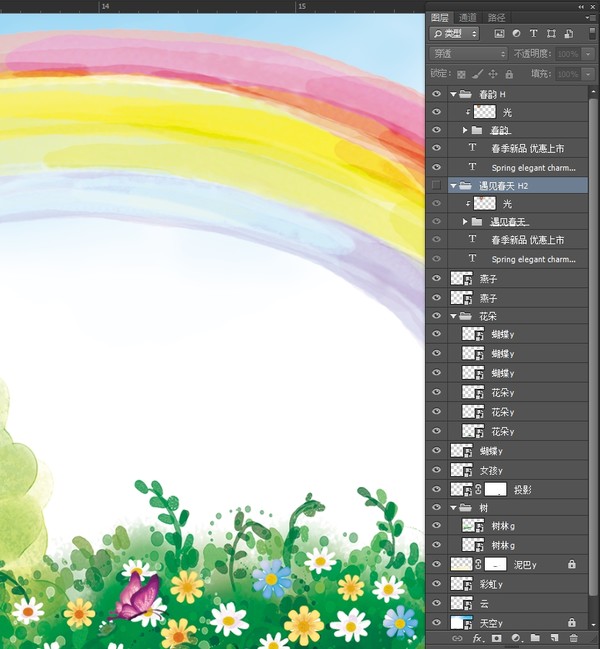Create a new layer
Viewport: 600px width, 649px height.
(x=554, y=638)
